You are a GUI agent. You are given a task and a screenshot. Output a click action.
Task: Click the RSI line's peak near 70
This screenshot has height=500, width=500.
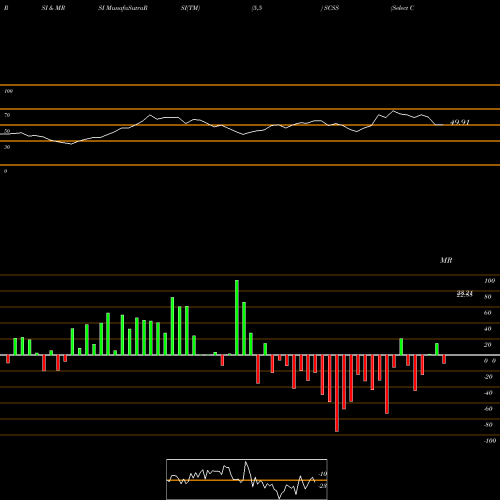393,111
